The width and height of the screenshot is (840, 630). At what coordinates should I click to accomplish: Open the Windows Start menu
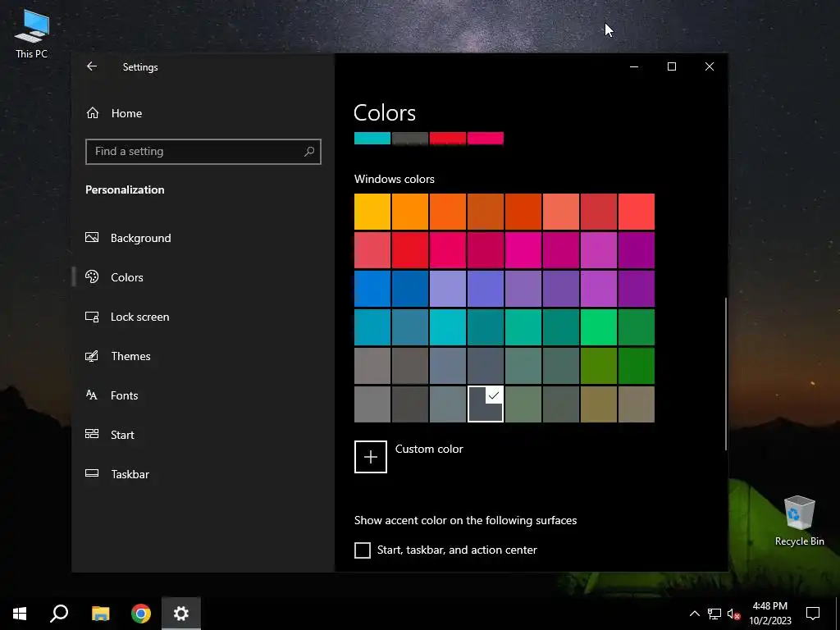click(x=20, y=614)
